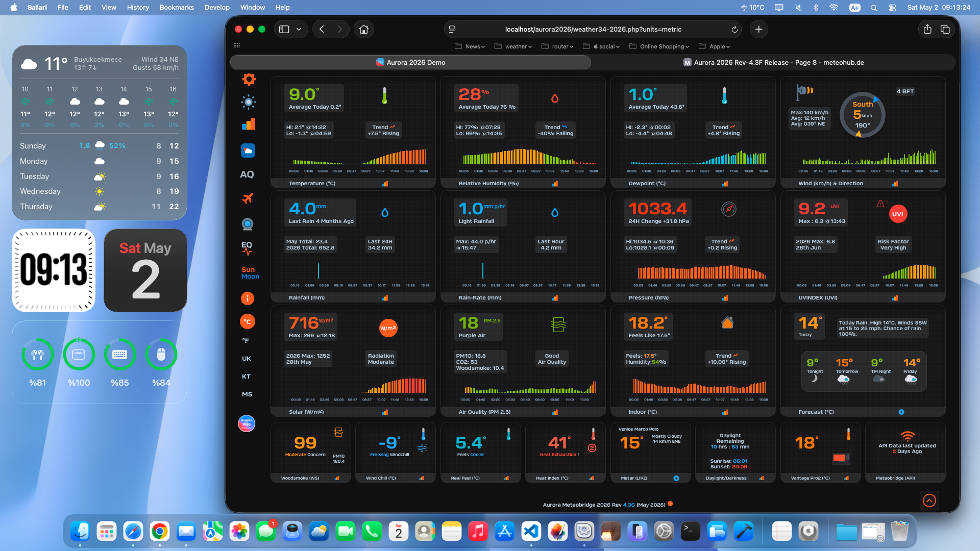The width and height of the screenshot is (980, 551).
Task: Switch wind units to MS in the sidebar
Action: click(x=247, y=394)
